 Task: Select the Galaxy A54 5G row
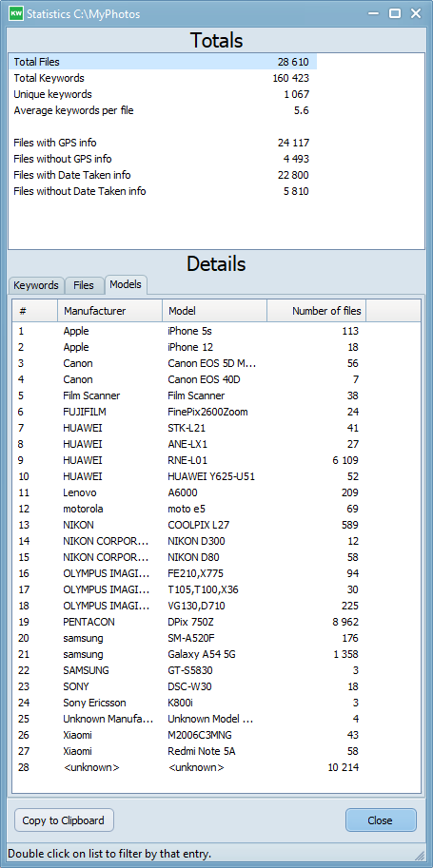click(x=189, y=654)
